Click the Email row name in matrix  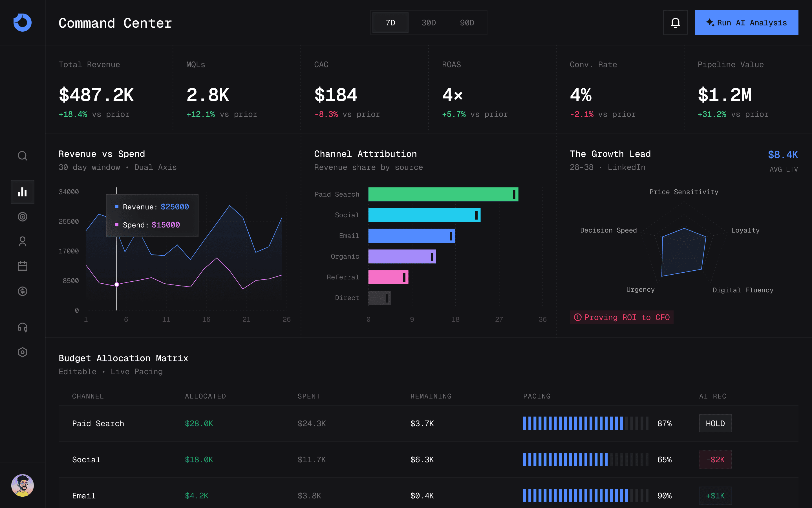(x=84, y=496)
